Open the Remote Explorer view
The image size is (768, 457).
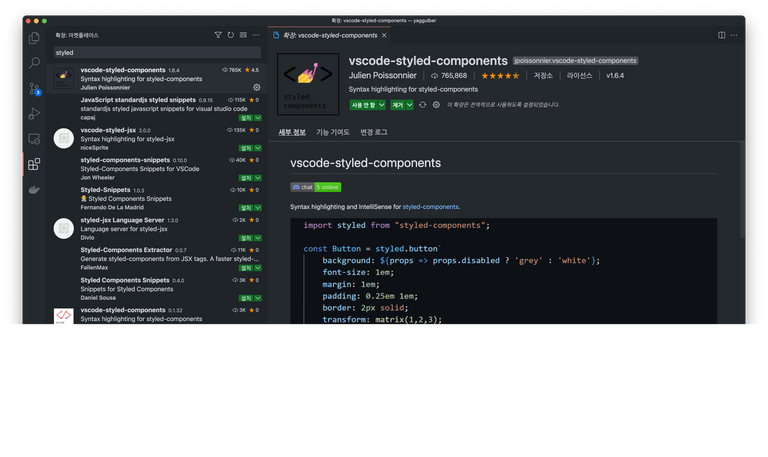tap(34, 139)
